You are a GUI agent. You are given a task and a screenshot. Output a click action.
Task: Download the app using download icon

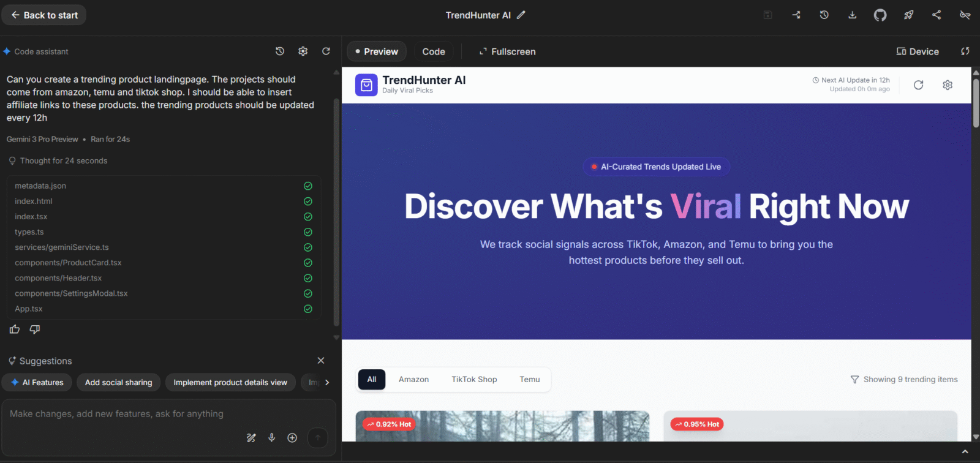(x=852, y=15)
